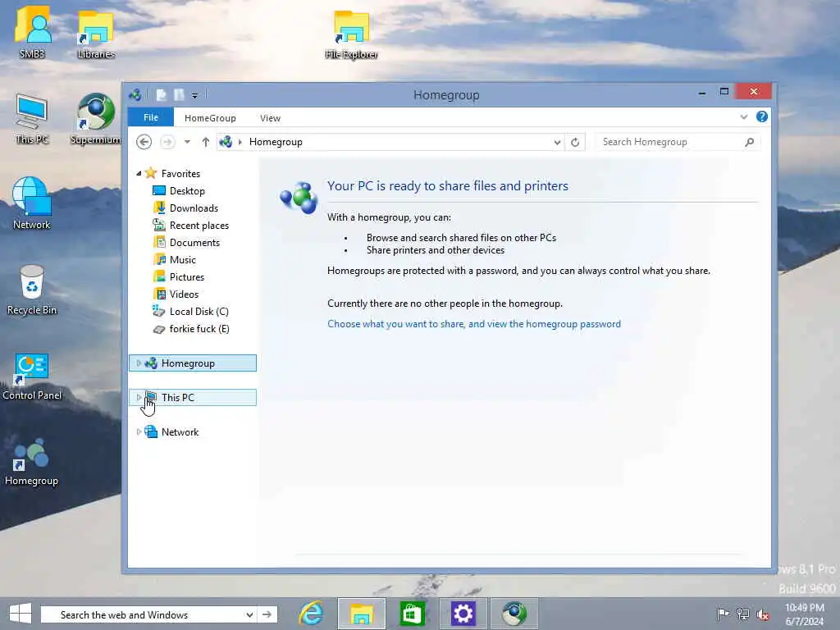This screenshot has height=630, width=840.
Task: Click the New folder quick access toolbar icon
Action: pyautogui.click(x=179, y=95)
